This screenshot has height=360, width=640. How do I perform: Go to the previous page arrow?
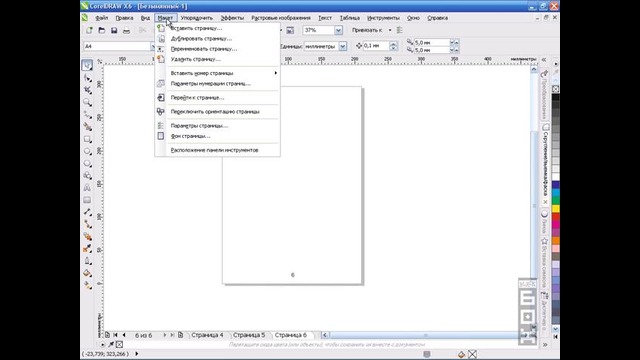pos(124,335)
